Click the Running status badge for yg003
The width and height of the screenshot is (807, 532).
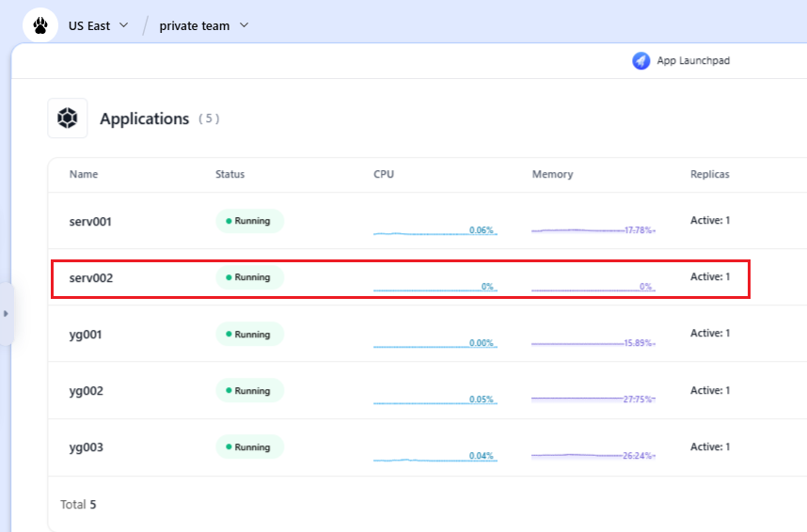(249, 447)
